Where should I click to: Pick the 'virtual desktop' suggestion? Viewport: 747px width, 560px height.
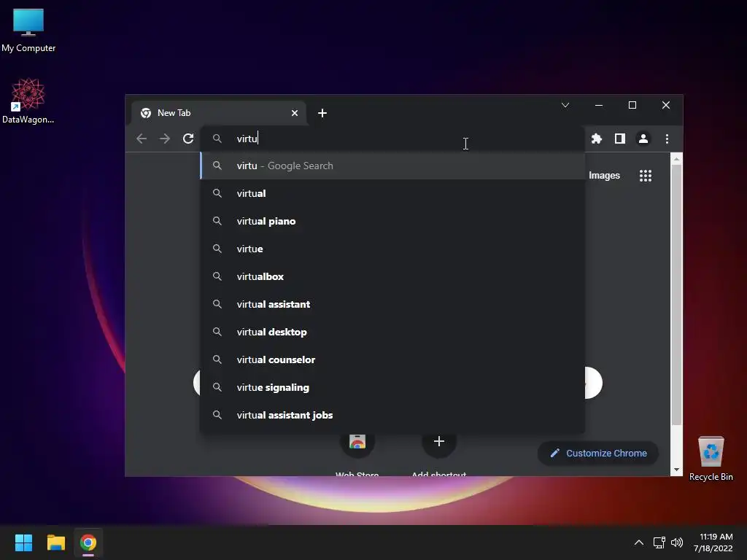(392, 332)
